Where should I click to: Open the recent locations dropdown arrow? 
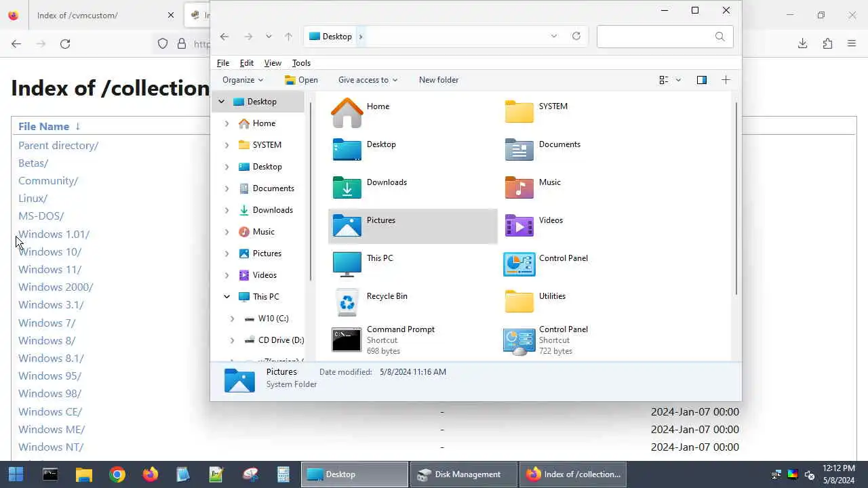point(269,37)
